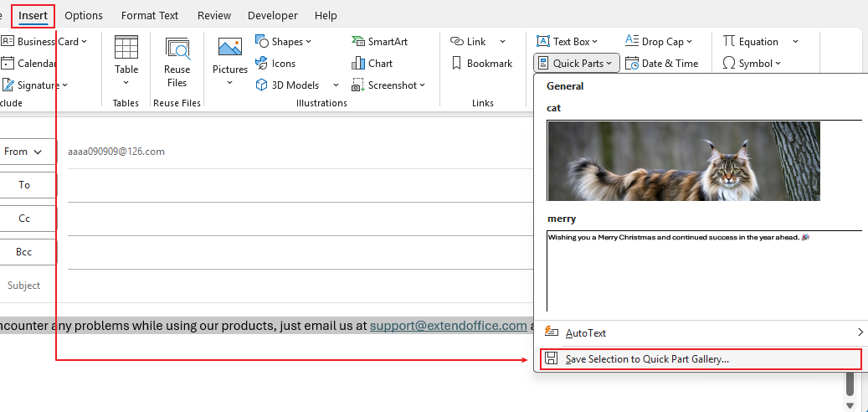Open the support@extendoffice.com link
This screenshot has width=868, height=412.
pyautogui.click(x=449, y=326)
